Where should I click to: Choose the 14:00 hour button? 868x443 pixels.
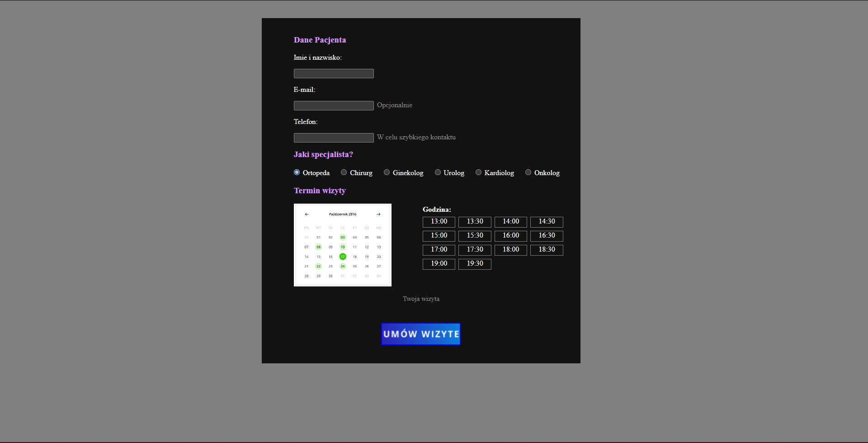511,222
